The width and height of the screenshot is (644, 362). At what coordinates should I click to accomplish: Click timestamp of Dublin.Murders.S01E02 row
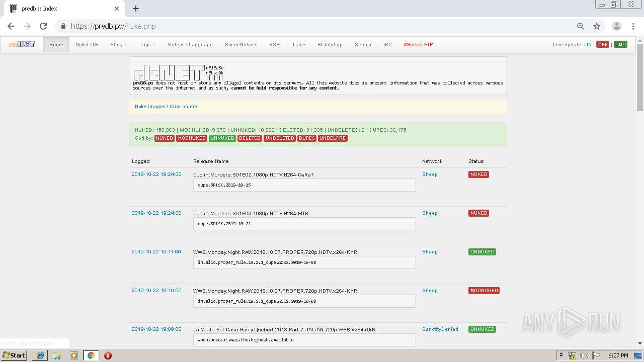coord(156,174)
